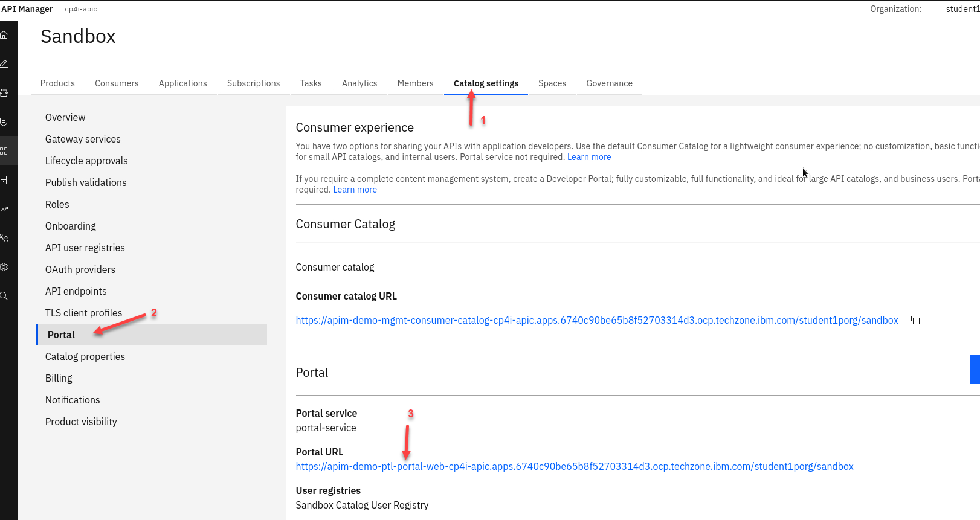Select Gateway services in settings list
This screenshot has height=520, width=980.
[83, 139]
